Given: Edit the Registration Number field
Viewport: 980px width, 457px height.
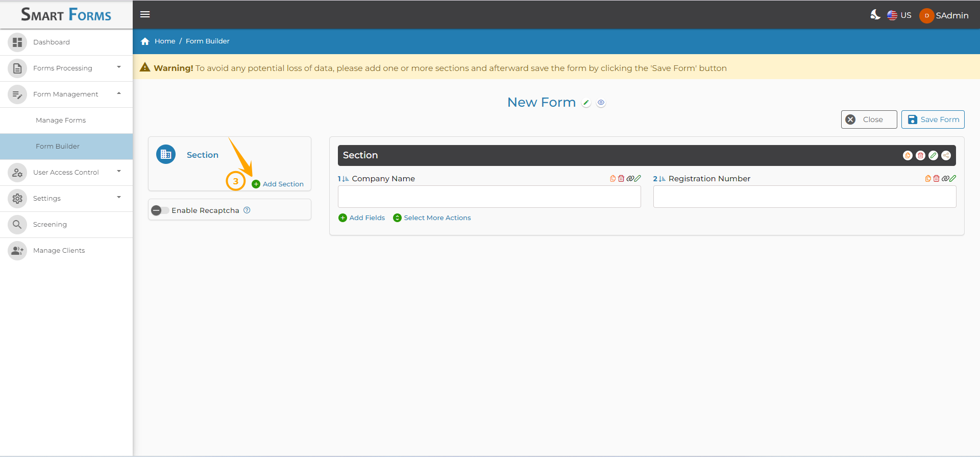Looking at the screenshot, I should [953, 179].
